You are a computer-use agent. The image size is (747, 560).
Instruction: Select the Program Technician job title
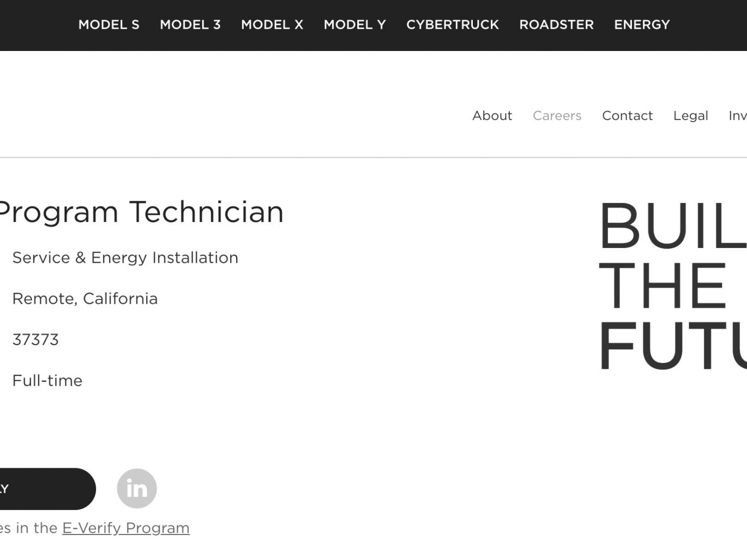tap(141, 212)
